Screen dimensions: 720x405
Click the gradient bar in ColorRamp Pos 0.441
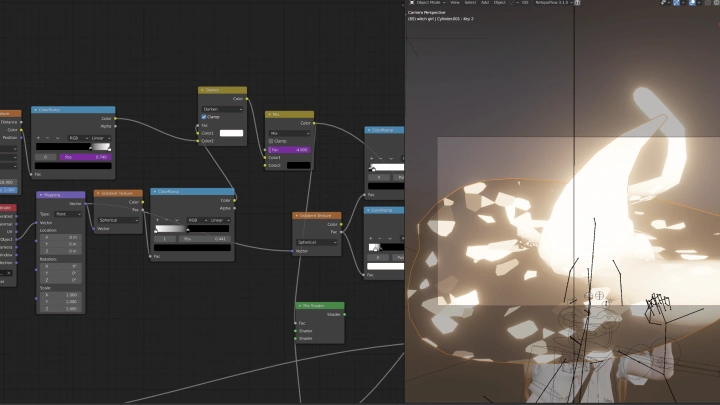192,228
